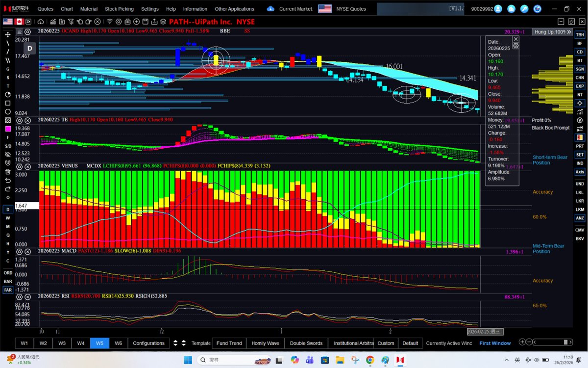The width and height of the screenshot is (588, 368).
Task: Click the zoom in plus at bottom right
Action: (523, 342)
